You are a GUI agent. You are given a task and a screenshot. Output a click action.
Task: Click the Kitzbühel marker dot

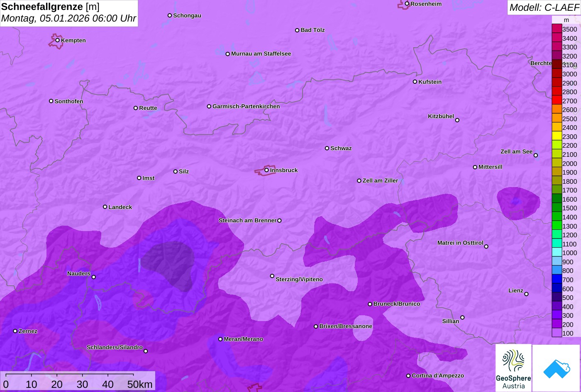(x=457, y=120)
